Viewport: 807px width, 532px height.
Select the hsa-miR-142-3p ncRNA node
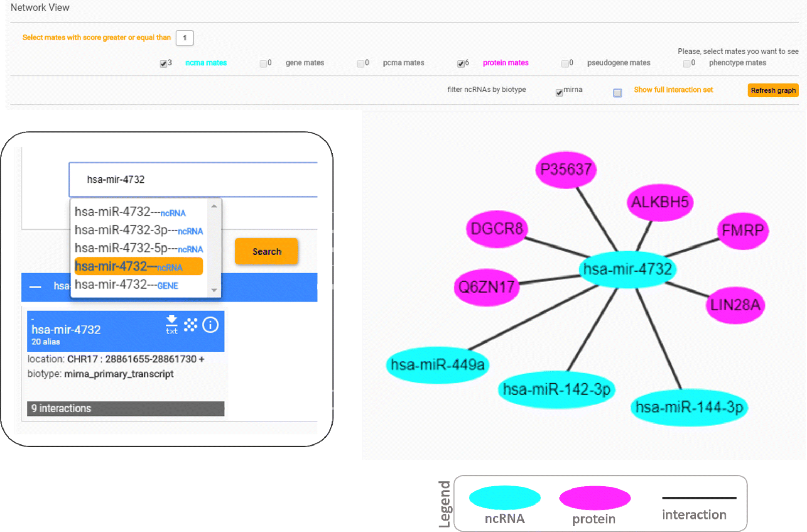[x=557, y=389]
